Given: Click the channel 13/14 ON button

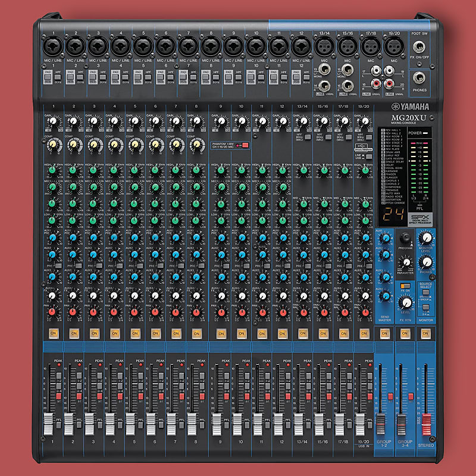Looking at the screenshot, I should (x=303, y=333).
